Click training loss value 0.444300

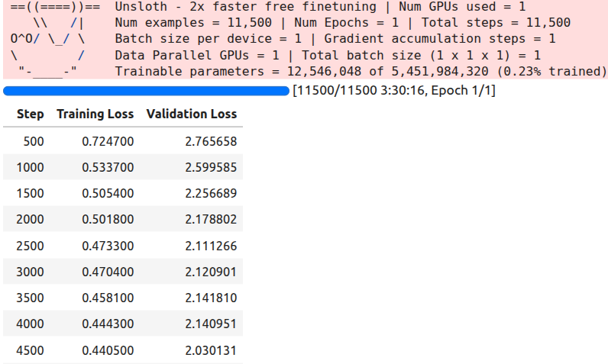[108, 325]
